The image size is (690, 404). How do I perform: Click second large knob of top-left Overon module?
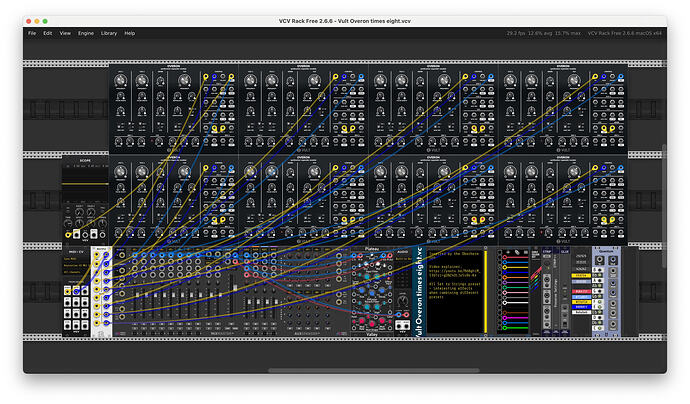(141, 81)
